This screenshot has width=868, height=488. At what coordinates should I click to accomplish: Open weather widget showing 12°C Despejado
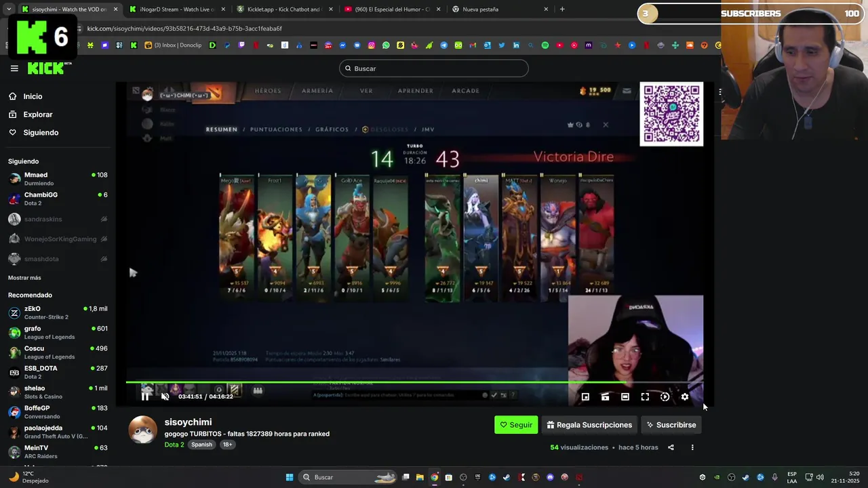pyautogui.click(x=31, y=477)
